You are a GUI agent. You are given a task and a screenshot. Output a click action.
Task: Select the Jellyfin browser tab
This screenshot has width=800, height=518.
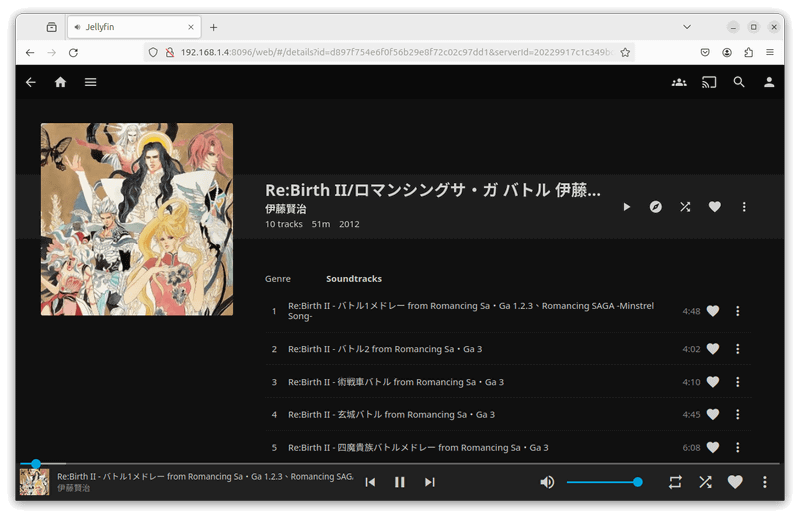[x=134, y=27]
